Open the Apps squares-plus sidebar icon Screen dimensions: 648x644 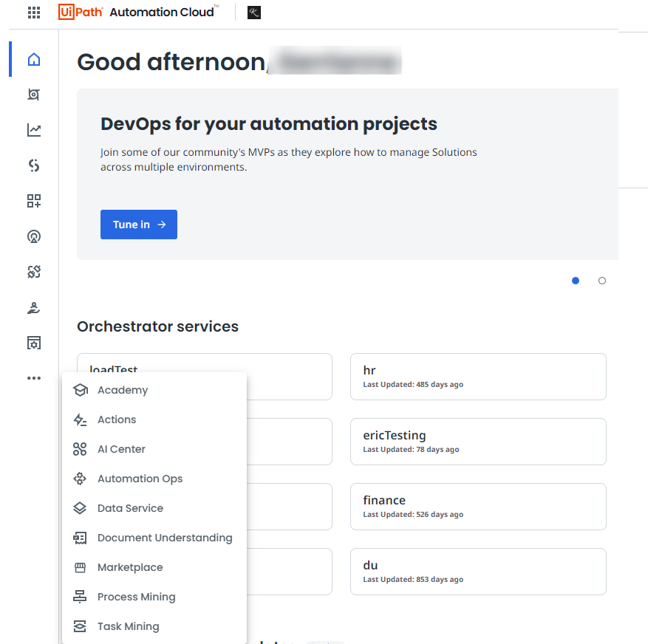click(x=34, y=201)
